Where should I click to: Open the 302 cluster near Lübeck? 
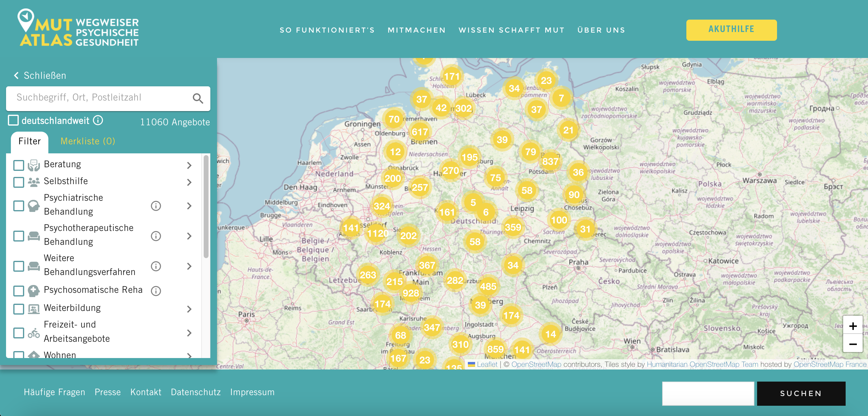(463, 108)
